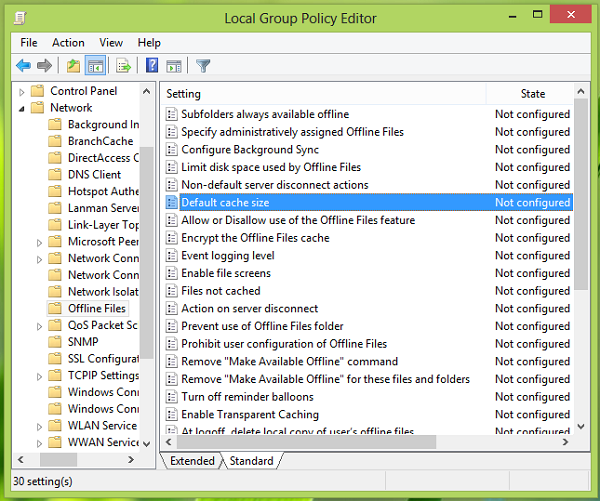600x501 pixels.
Task: Click the Filter funnel toolbar icon
Action: coord(203,66)
